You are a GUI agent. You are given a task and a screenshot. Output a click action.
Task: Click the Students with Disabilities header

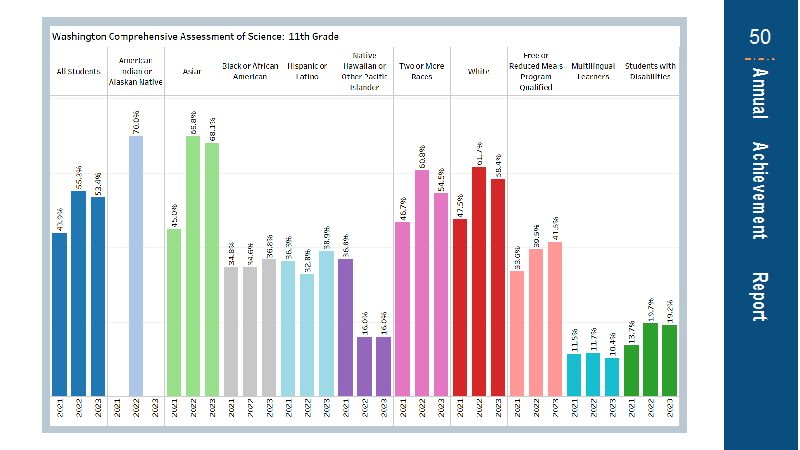click(651, 71)
